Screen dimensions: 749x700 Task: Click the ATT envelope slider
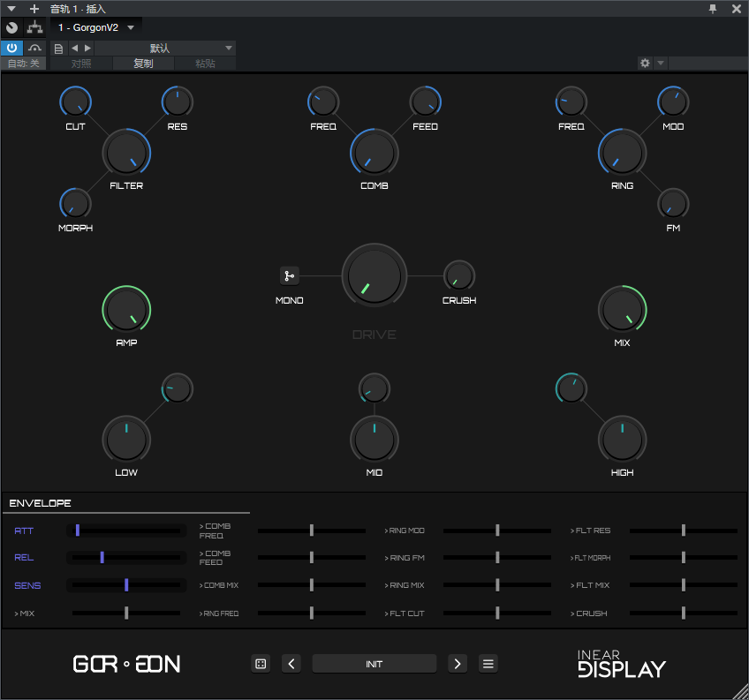point(126,530)
